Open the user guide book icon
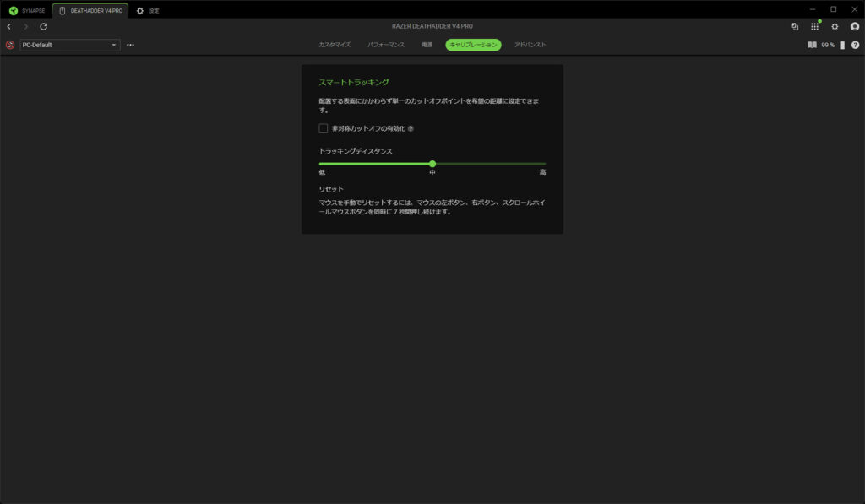This screenshot has height=504, width=865. [812, 45]
